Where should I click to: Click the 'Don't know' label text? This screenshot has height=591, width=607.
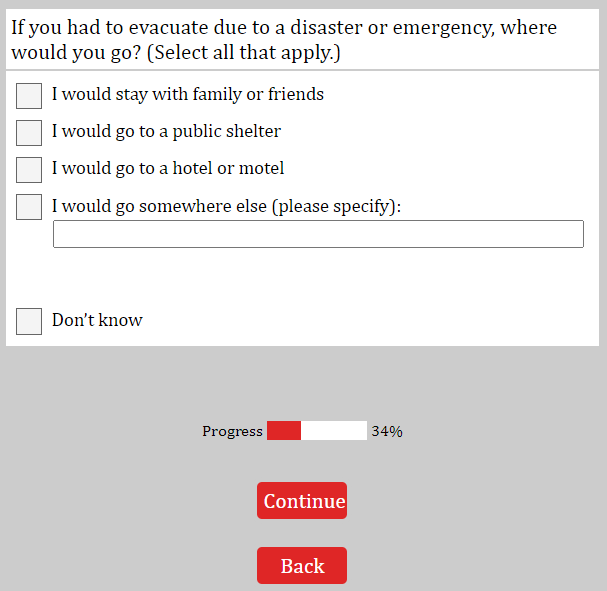pyautogui.click(x=97, y=321)
